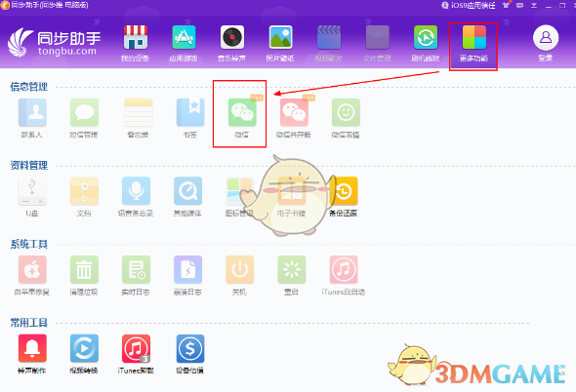Open the iOS9 help link in title bar
The width and height of the screenshot is (576, 392).
[469, 5]
